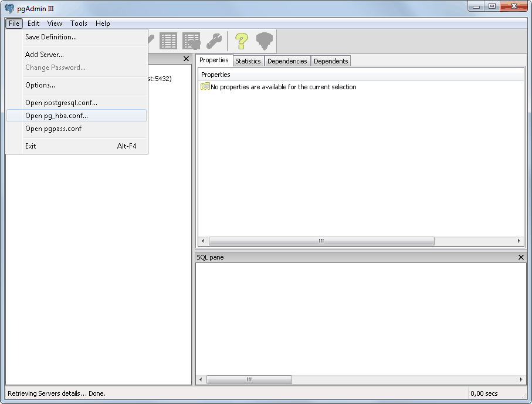This screenshot has height=404, width=532.
Task: Click the Properties panel horizontal scrollbar thumb
Action: pos(321,241)
